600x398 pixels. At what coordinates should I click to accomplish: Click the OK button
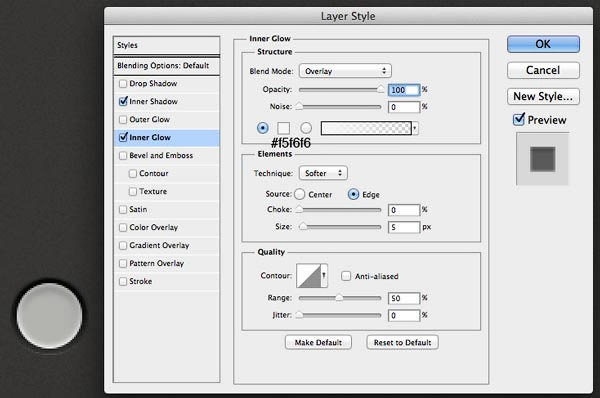543,44
